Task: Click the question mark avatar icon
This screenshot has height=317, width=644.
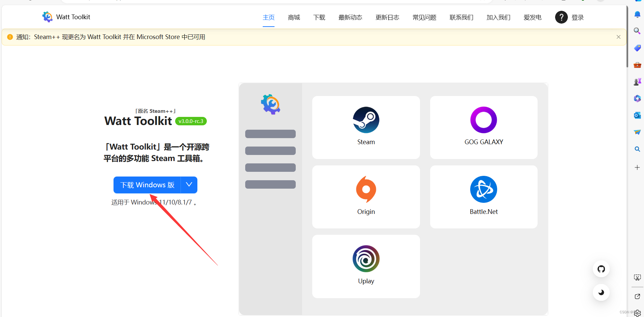Action: (x=561, y=17)
